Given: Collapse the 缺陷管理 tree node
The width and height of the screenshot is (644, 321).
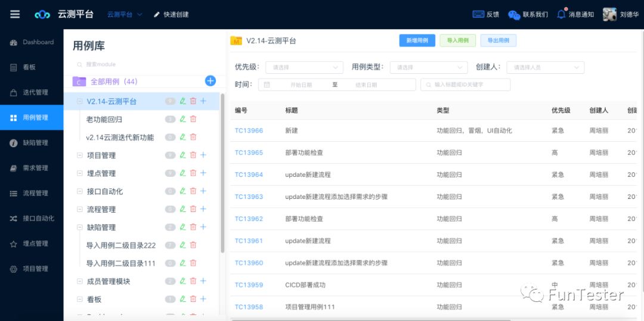Looking at the screenshot, I should (x=80, y=227).
